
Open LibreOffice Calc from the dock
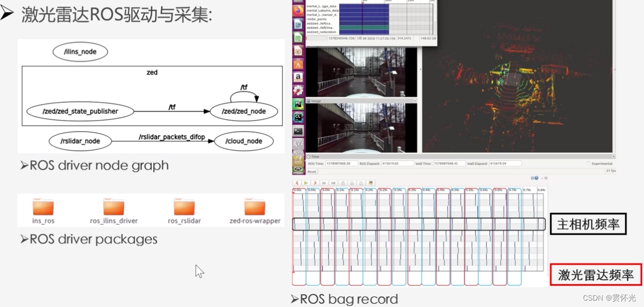click(298, 37)
